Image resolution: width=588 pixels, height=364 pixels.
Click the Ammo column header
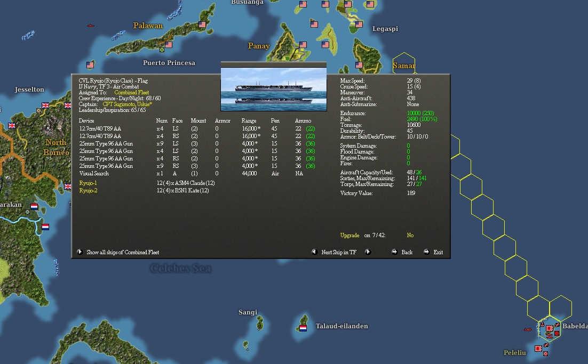(303, 120)
